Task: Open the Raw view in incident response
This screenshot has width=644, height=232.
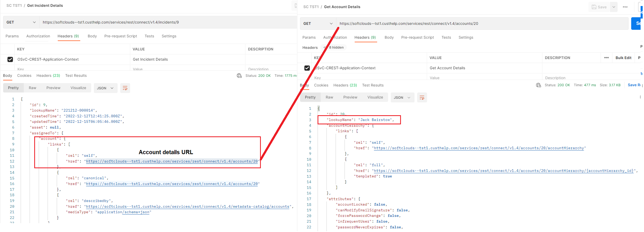Action: [32, 88]
